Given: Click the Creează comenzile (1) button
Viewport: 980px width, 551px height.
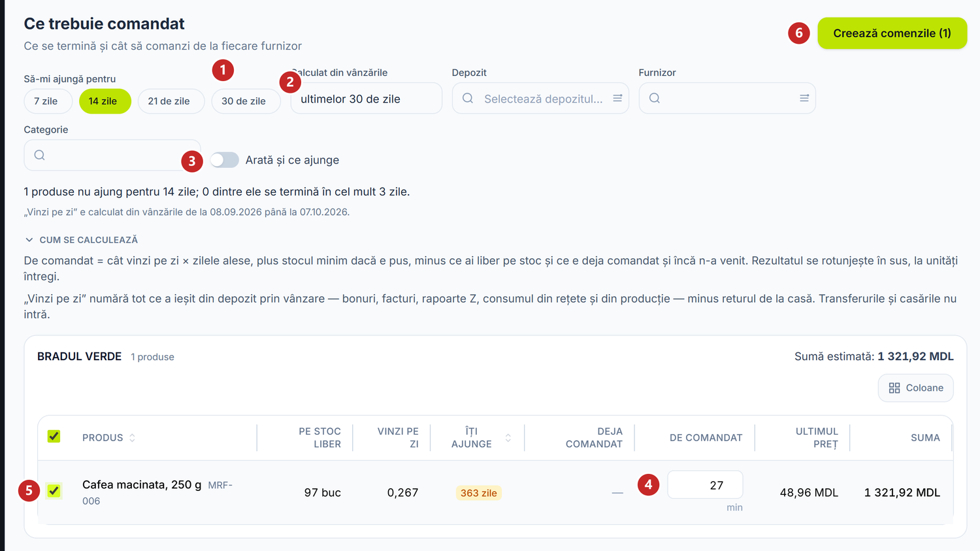Looking at the screenshot, I should 892,33.
